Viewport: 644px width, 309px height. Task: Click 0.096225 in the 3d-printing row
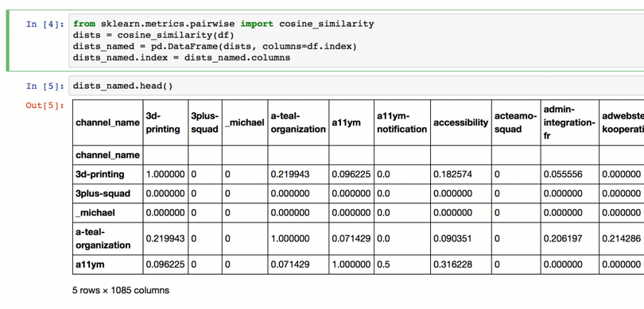[x=351, y=175]
